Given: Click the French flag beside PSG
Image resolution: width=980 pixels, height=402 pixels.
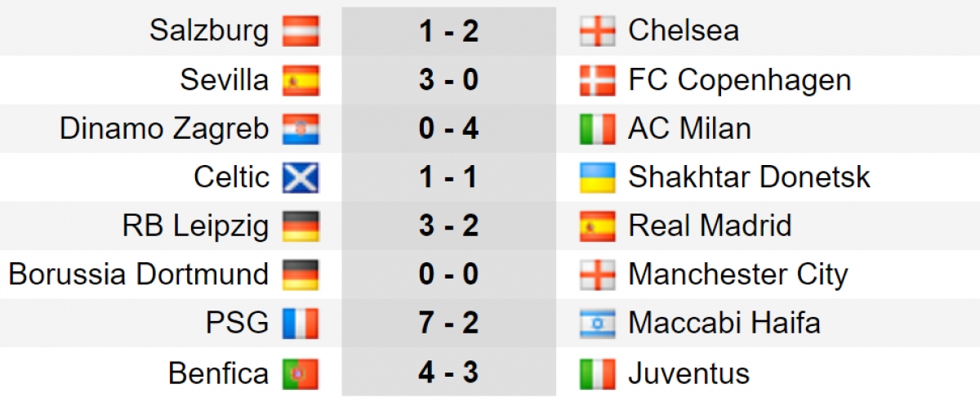Looking at the screenshot, I should pyautogui.click(x=301, y=324).
